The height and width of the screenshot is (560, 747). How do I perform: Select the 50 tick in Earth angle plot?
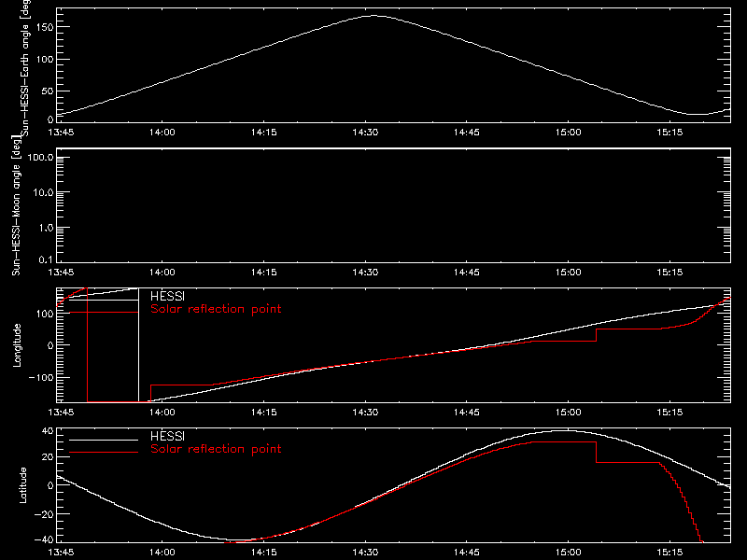tap(48, 91)
